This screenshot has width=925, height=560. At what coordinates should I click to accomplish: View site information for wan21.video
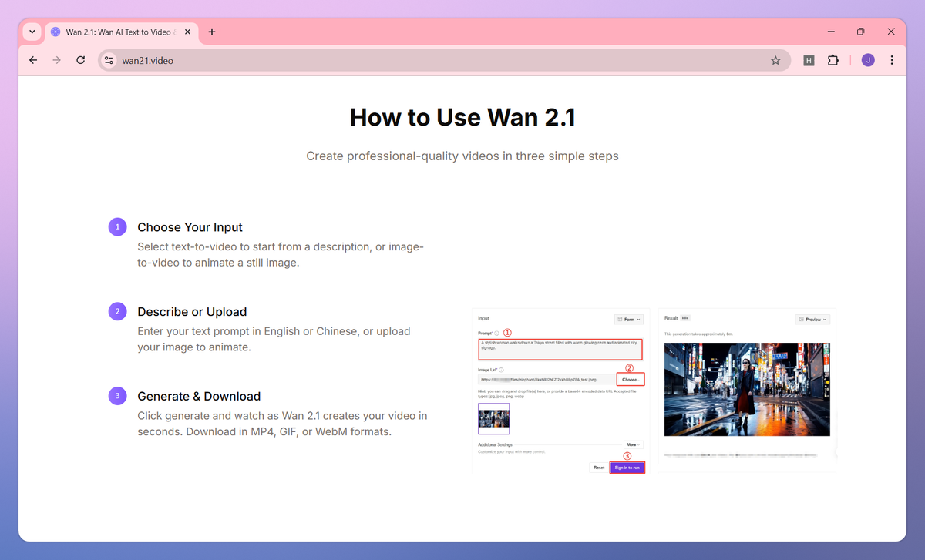(x=109, y=60)
